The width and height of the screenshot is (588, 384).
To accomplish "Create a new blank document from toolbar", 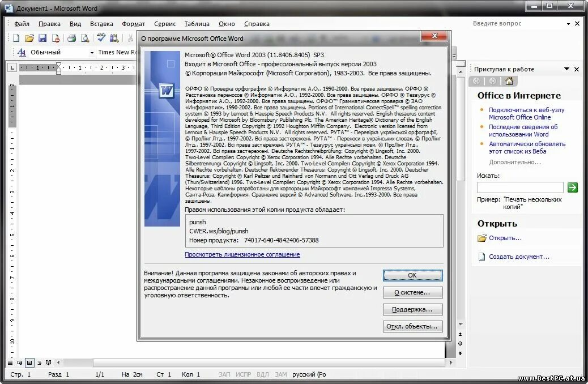I will click(16, 38).
